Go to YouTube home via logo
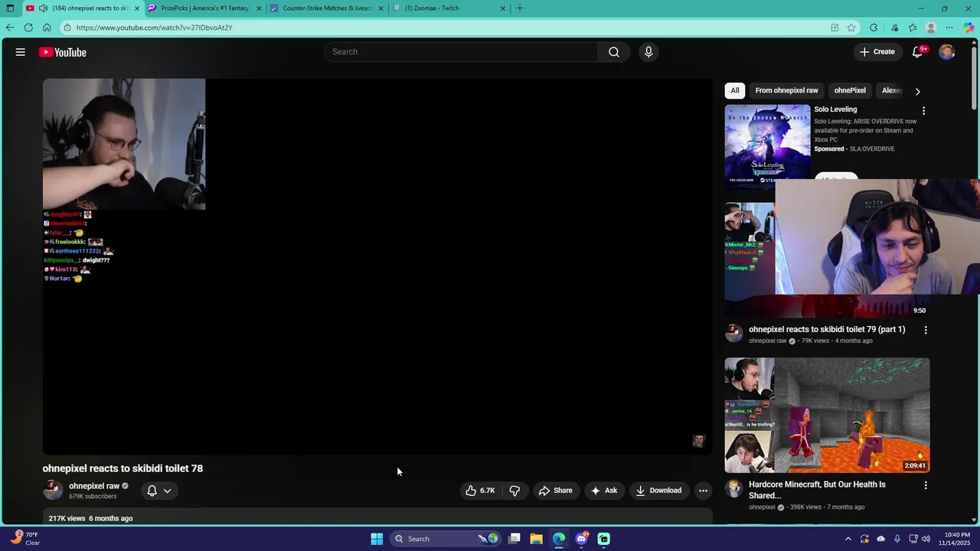This screenshot has width=980, height=551. 63,52
